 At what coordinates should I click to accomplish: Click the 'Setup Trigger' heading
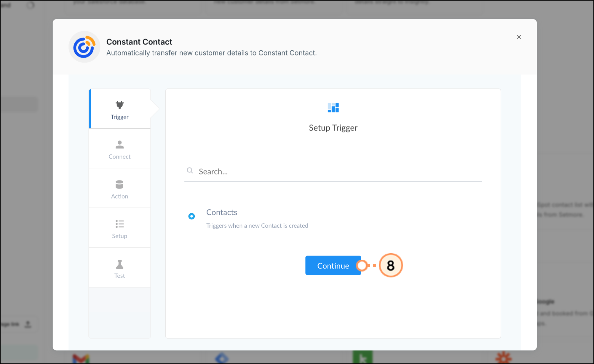[333, 128]
